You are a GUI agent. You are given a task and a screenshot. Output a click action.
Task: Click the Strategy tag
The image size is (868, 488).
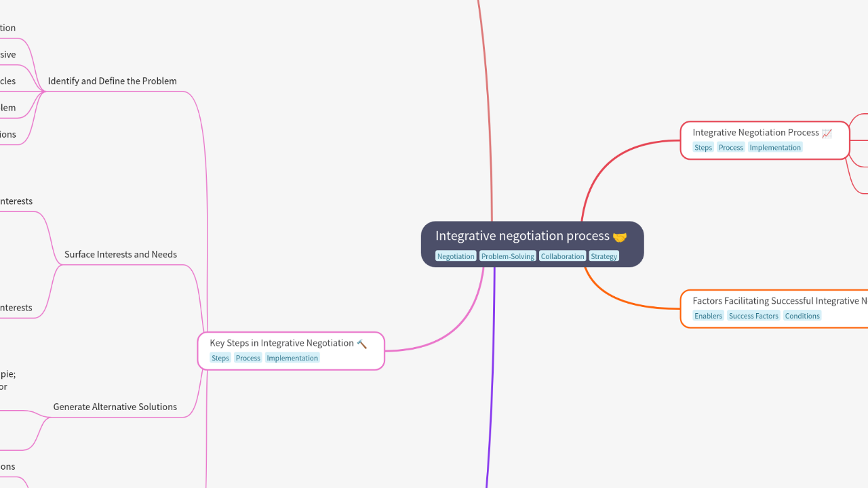pyautogui.click(x=604, y=256)
